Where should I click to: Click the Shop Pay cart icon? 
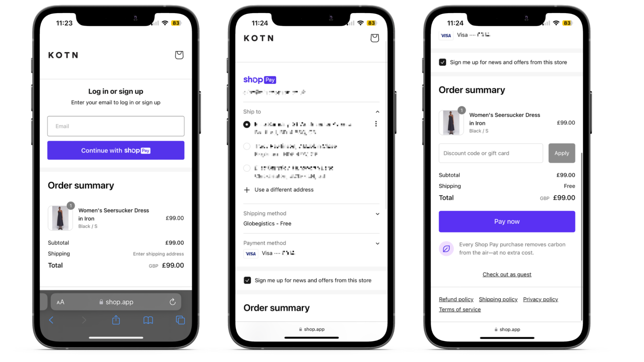[x=375, y=38]
